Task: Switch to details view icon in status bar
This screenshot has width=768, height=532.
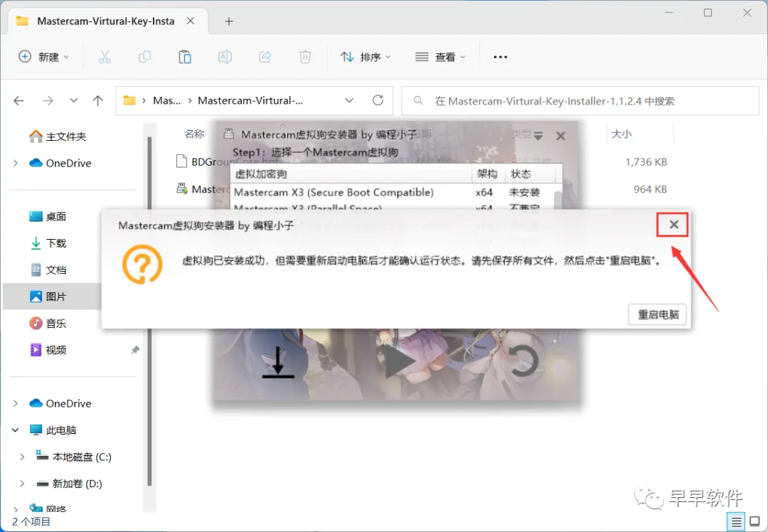Action: (736, 522)
